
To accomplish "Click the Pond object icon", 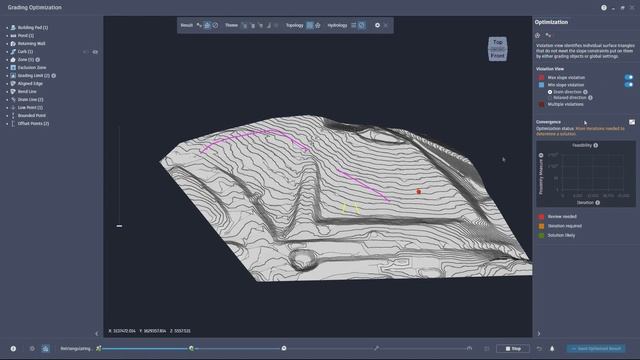I will click(x=13, y=36).
